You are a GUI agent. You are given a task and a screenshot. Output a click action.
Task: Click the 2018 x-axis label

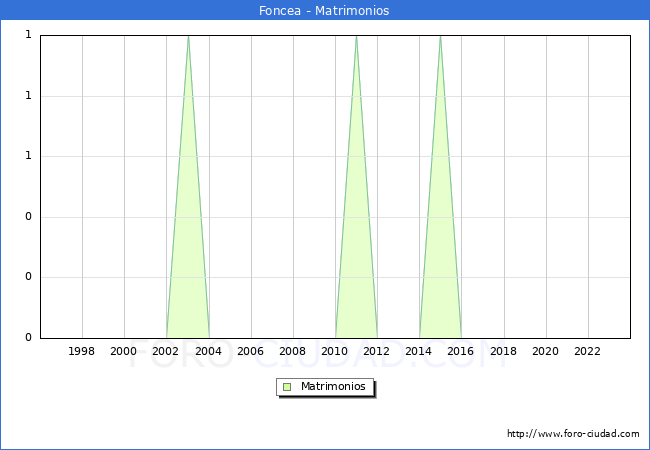pos(503,351)
